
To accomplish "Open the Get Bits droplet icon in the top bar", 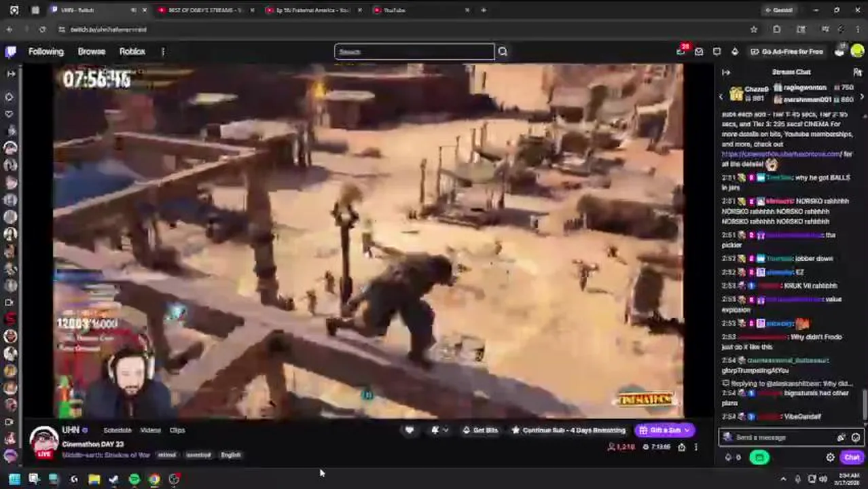I will click(734, 52).
